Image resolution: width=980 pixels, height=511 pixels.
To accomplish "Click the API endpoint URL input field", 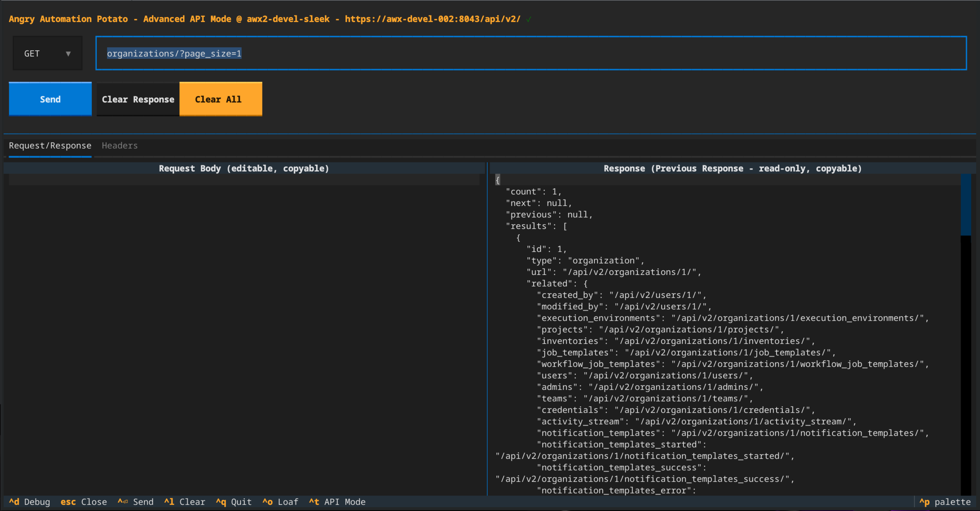I will pos(531,53).
